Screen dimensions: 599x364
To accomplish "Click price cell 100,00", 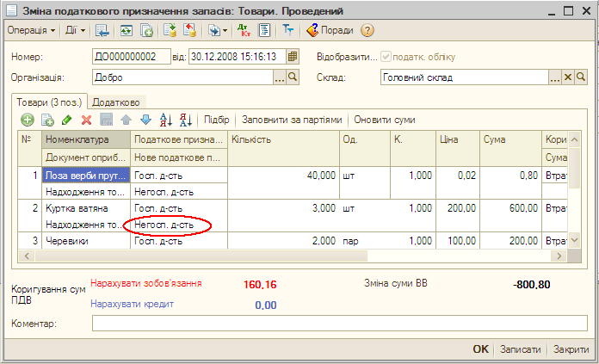I will click(458, 241).
